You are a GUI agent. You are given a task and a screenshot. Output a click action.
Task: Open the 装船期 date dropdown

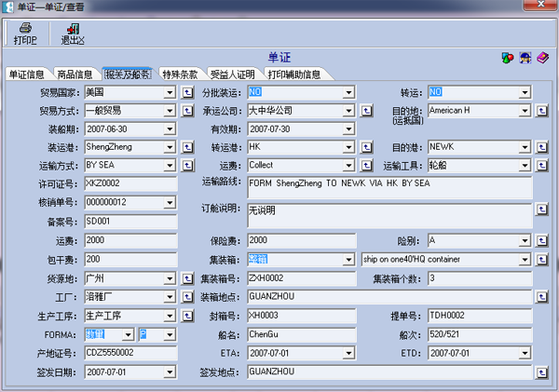(x=170, y=128)
